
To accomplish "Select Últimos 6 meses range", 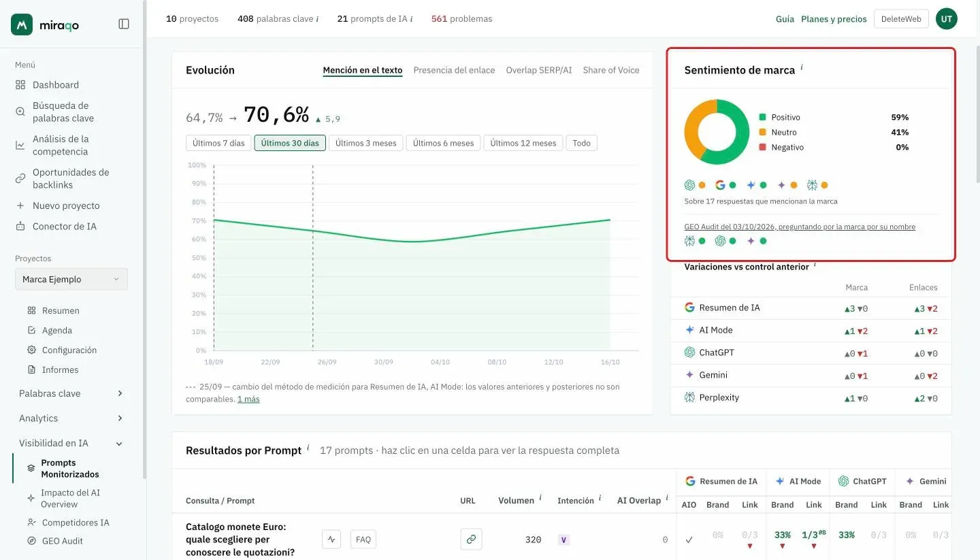I will (443, 143).
